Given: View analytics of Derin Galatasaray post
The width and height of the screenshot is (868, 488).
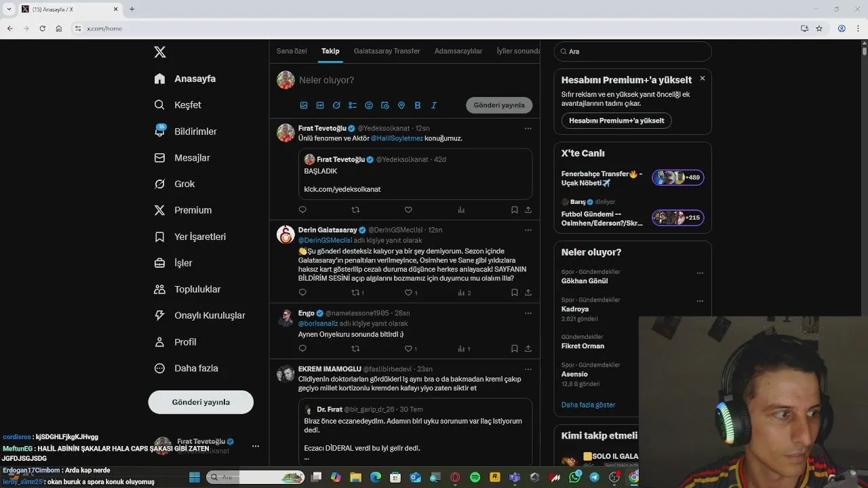Looking at the screenshot, I should [461, 293].
